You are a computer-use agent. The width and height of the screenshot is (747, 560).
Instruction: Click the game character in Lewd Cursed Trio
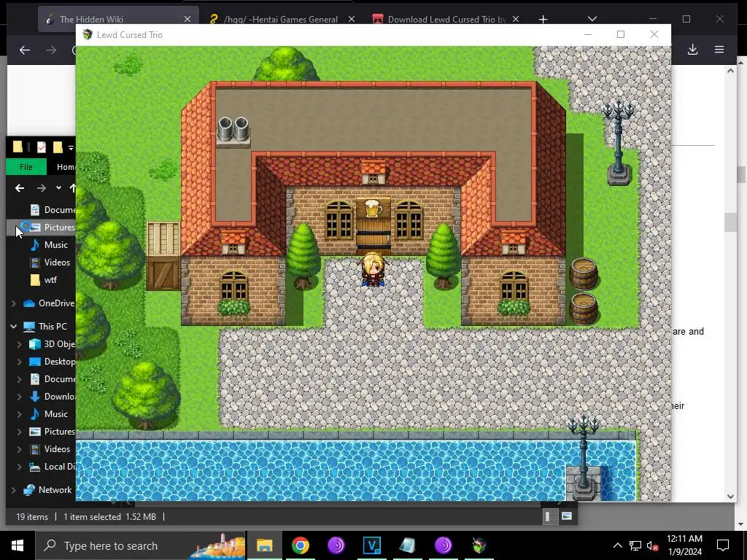tap(373, 269)
